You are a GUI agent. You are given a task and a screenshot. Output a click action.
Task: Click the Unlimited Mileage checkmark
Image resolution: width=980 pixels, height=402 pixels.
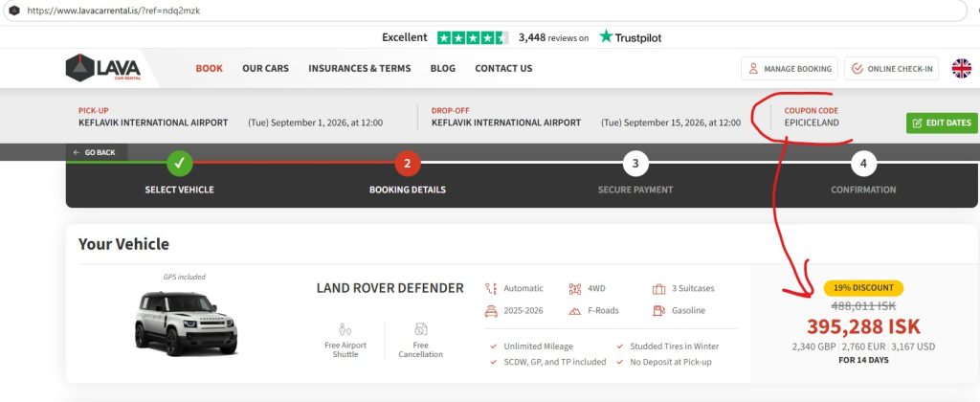[494, 346]
